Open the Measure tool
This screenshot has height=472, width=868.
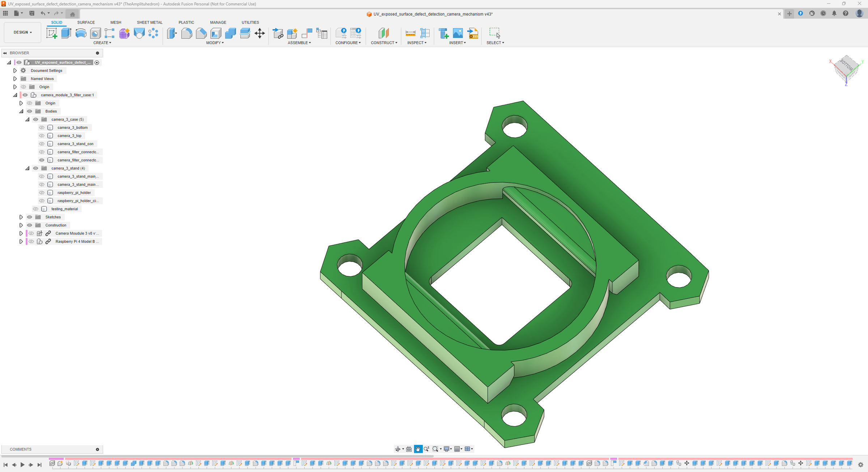coord(410,33)
